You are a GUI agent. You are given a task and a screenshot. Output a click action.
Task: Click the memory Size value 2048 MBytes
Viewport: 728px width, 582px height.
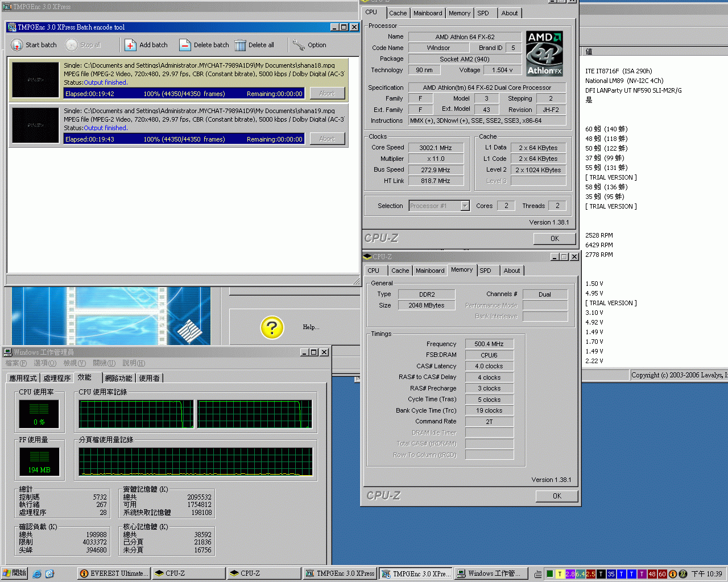coord(427,305)
